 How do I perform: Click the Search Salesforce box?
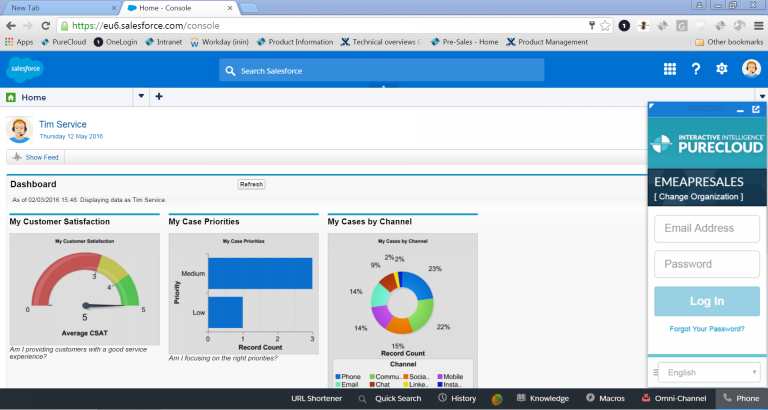[x=382, y=71]
